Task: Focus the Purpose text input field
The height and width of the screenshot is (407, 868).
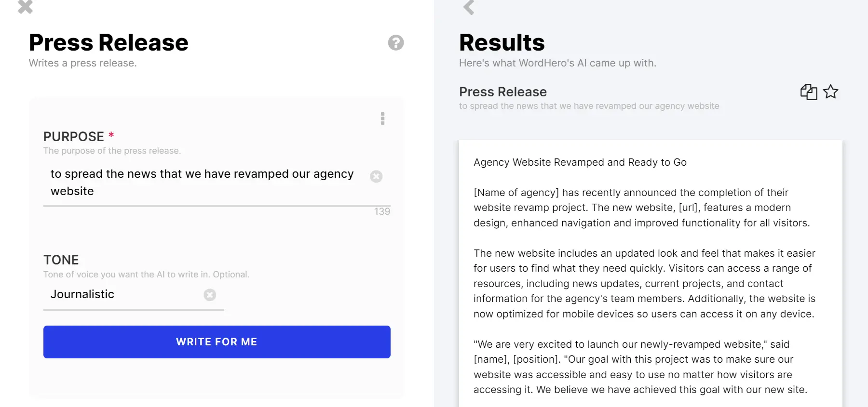Action: (x=207, y=183)
